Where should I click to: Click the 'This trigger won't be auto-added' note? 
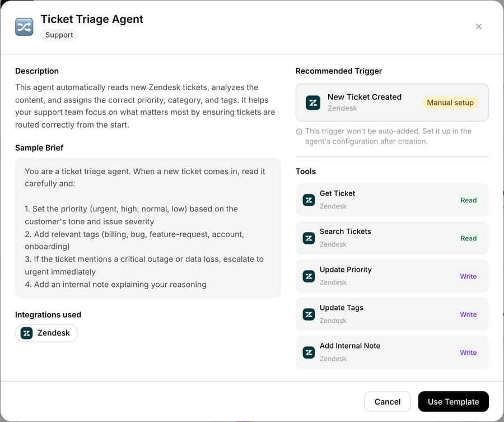pos(388,136)
